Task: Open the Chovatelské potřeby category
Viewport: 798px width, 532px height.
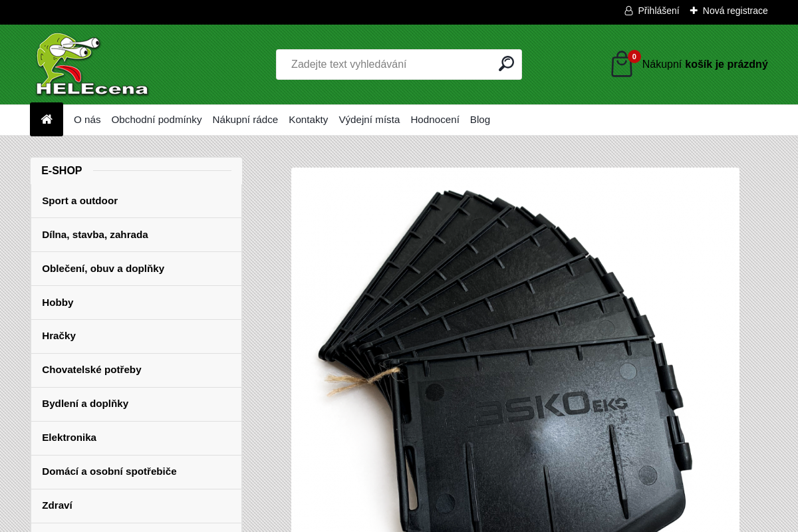Action: (92, 370)
